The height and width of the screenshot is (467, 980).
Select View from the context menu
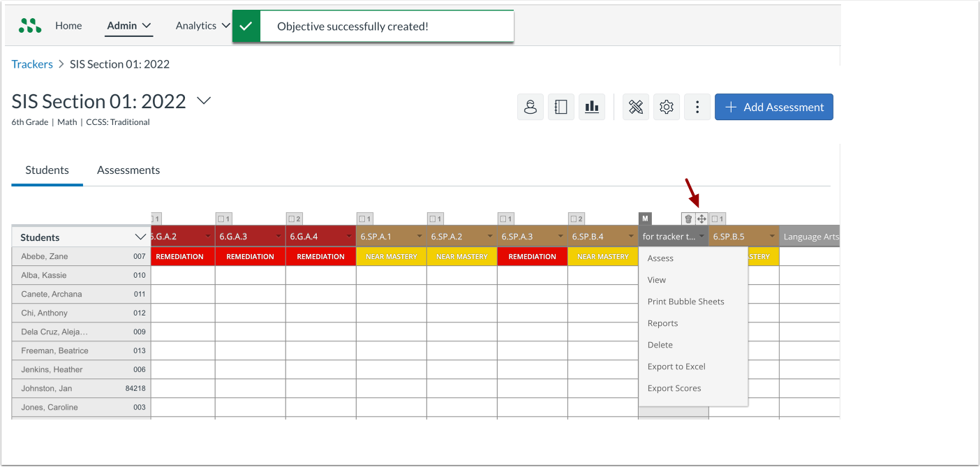tap(693, 280)
